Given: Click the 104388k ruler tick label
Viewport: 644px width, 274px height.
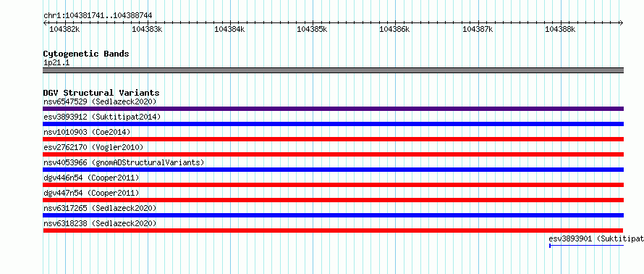Looking at the screenshot, I should pos(560,29).
